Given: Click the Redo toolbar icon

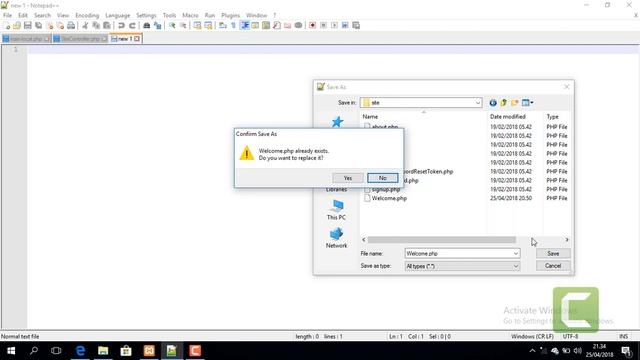Looking at the screenshot, I should 132,25.
